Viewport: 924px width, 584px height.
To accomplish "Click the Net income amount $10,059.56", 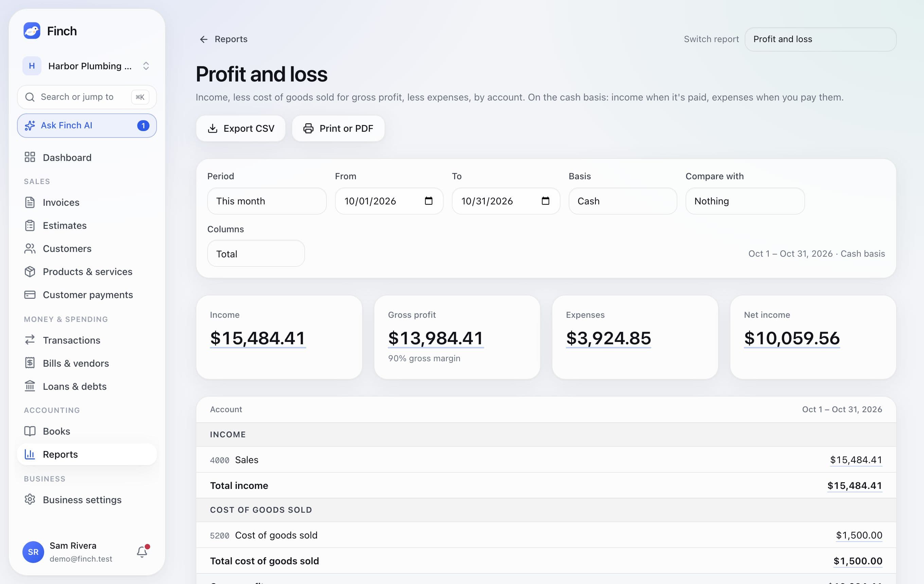I will pyautogui.click(x=792, y=338).
